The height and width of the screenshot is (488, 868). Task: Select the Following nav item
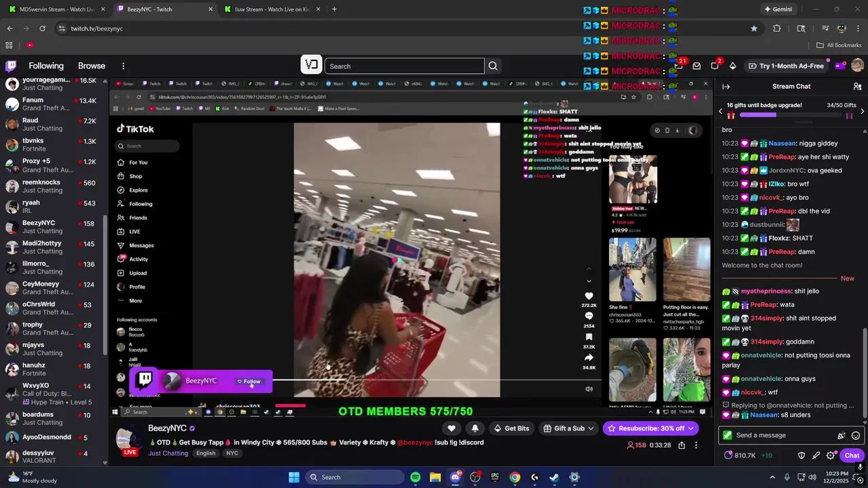[x=46, y=66]
